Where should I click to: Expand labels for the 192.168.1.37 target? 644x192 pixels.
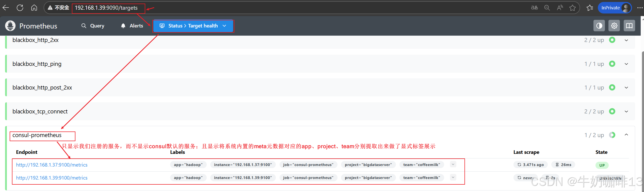pos(453,164)
